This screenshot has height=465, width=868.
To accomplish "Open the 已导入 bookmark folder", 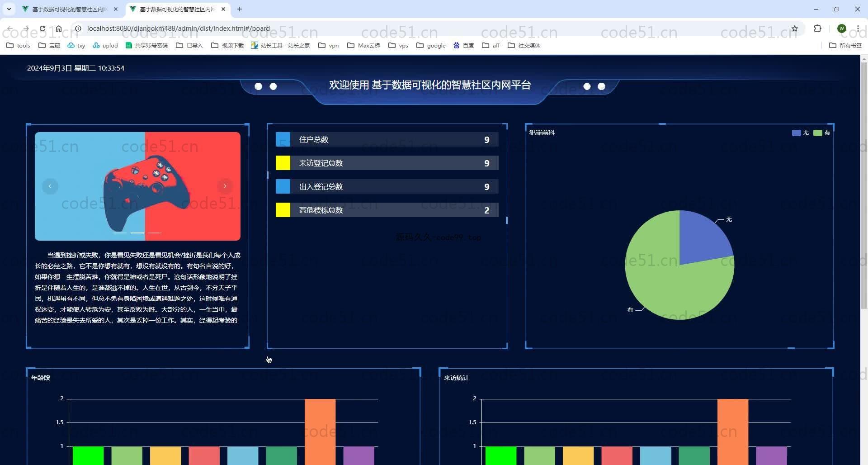I will [x=189, y=45].
